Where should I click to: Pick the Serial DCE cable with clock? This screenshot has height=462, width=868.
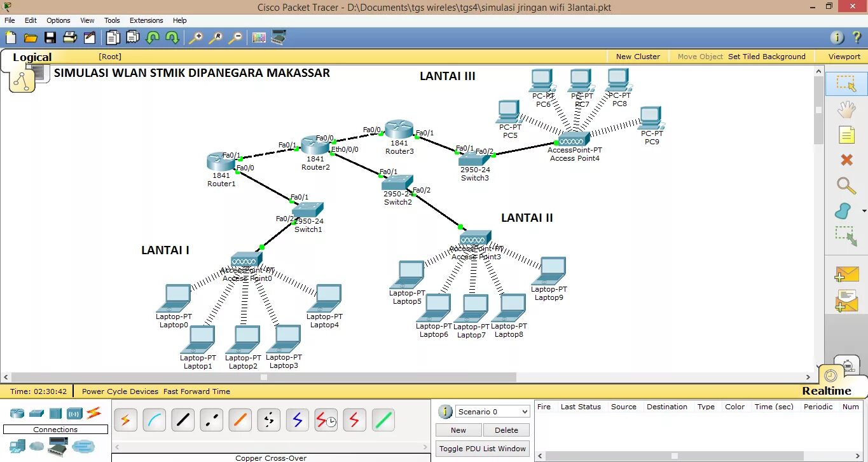pos(326,420)
